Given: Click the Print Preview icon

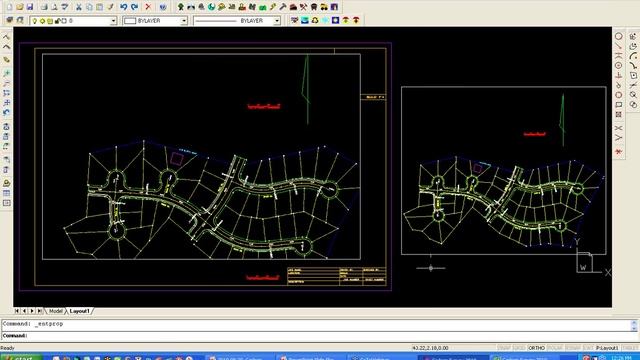Looking at the screenshot, I should pyautogui.click(x=54, y=7).
